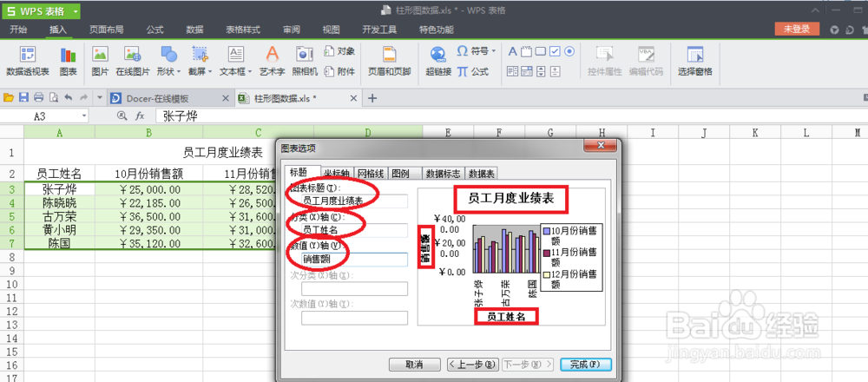The width and height of the screenshot is (868, 382).
Task: Close the Docer-在线模板 tab
Action: (x=226, y=99)
